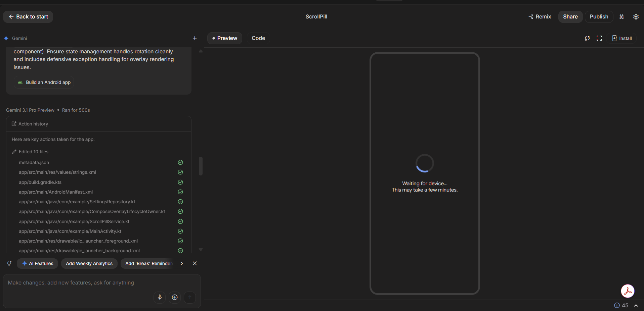Start a new chat with plus icon
The width and height of the screenshot is (644, 311).
point(195,38)
